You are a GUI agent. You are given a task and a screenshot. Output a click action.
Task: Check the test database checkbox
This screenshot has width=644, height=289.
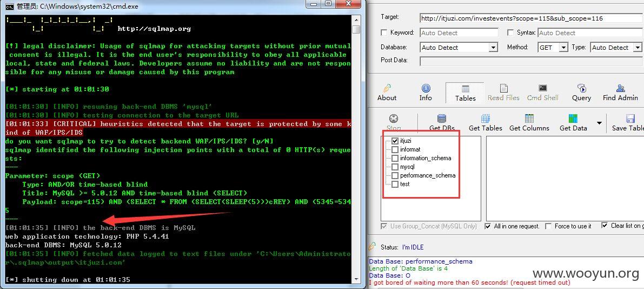(x=395, y=184)
